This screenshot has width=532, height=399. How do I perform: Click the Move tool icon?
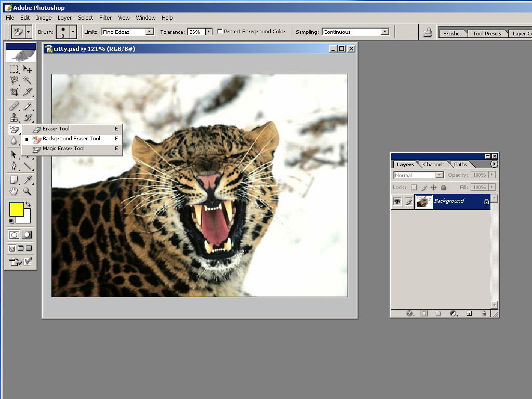[27, 69]
